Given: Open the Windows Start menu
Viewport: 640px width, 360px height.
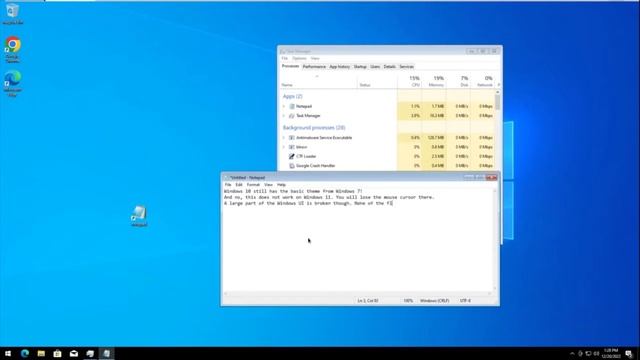Looking at the screenshot, I should pyautogui.click(x=8, y=353).
